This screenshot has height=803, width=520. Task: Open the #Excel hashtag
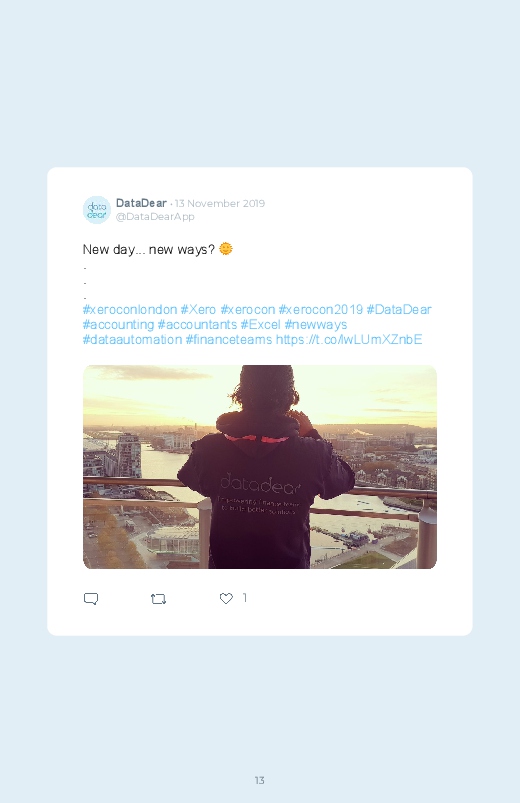[x=261, y=325]
